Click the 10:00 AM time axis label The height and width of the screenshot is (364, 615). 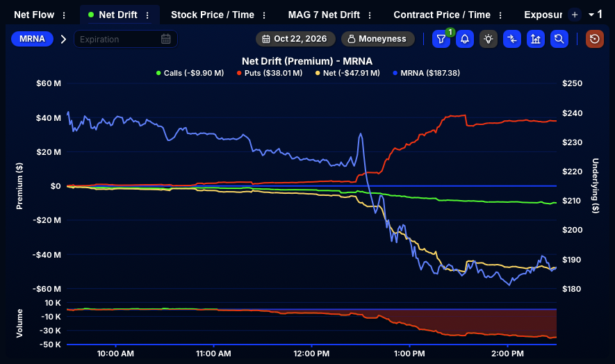pos(115,354)
